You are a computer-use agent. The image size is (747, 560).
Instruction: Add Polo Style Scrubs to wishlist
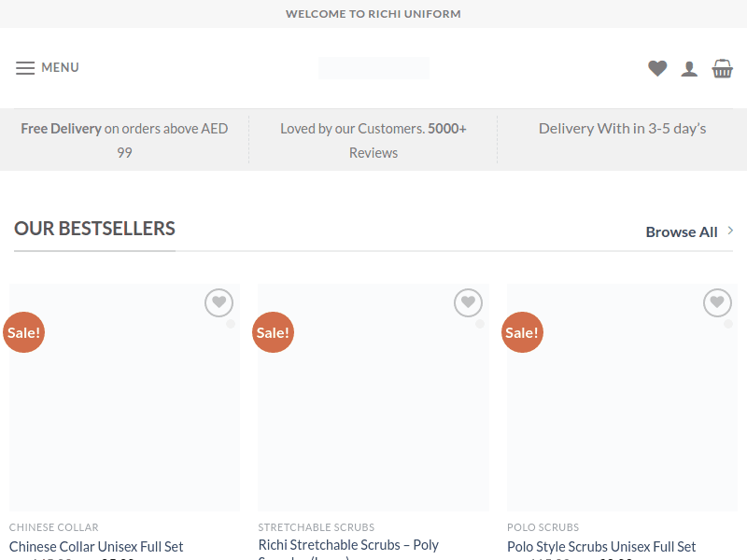pos(717,302)
